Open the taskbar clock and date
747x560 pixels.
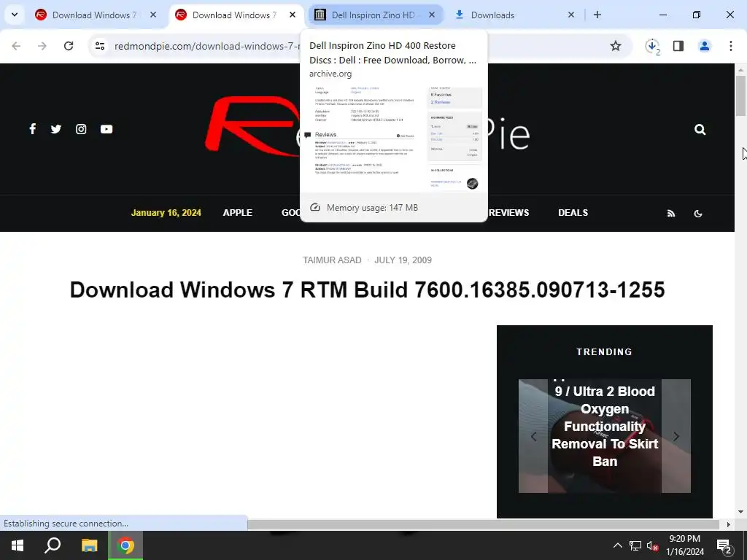684,545
